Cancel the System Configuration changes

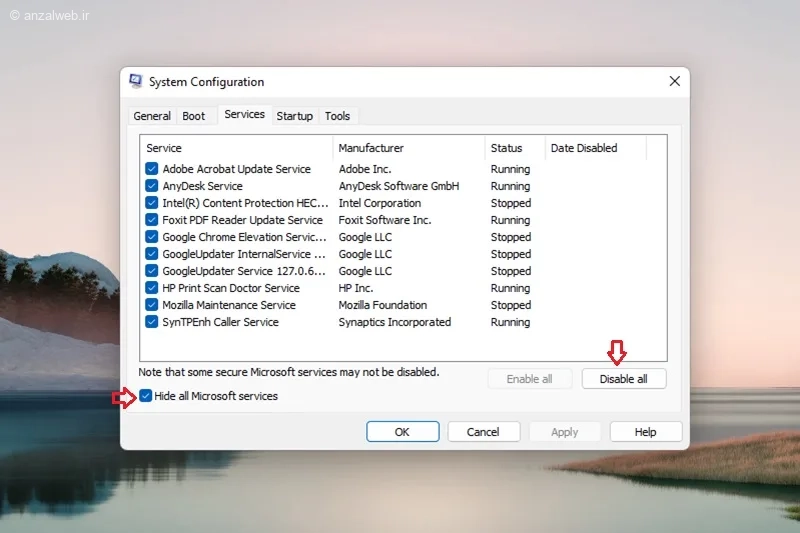click(x=483, y=432)
